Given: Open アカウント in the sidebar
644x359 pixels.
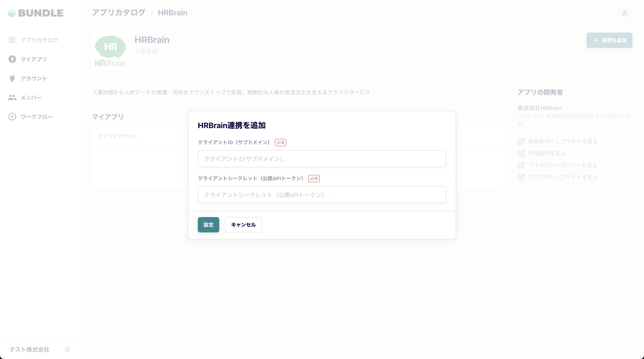Looking at the screenshot, I should click(x=34, y=78).
